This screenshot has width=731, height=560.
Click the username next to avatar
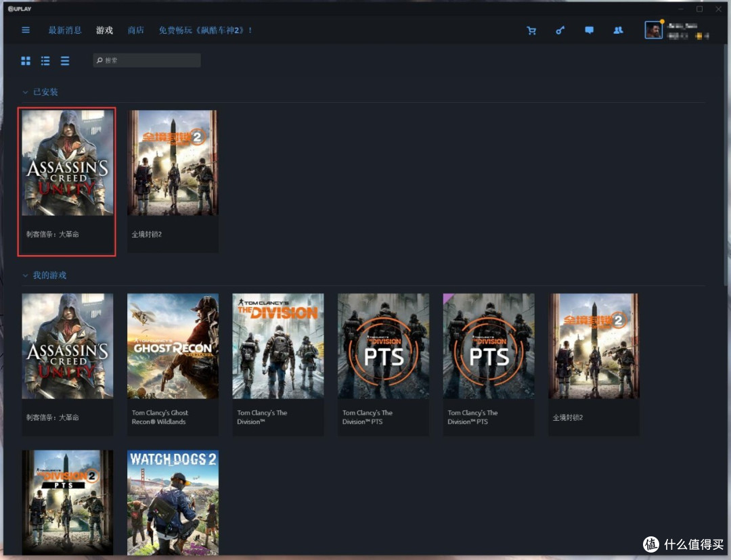682,26
